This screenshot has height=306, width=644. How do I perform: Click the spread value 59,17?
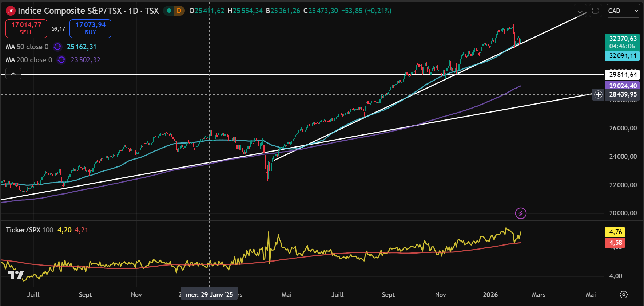click(58, 28)
